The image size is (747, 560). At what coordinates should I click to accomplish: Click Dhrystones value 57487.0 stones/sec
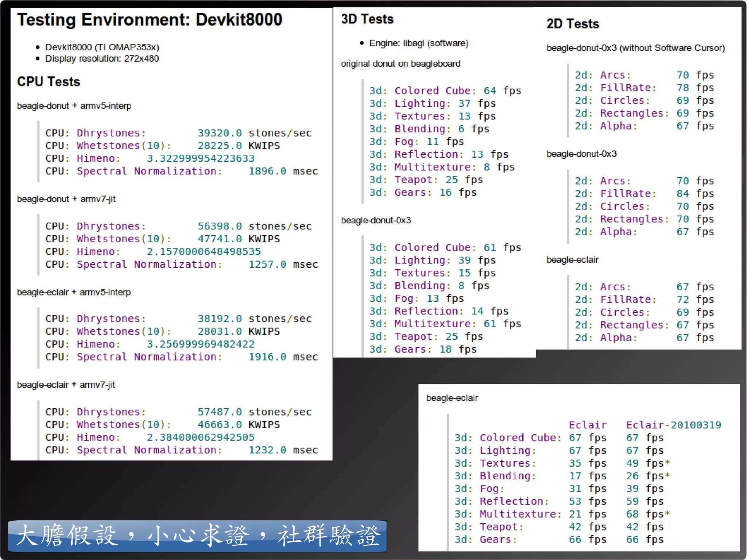coord(254,412)
